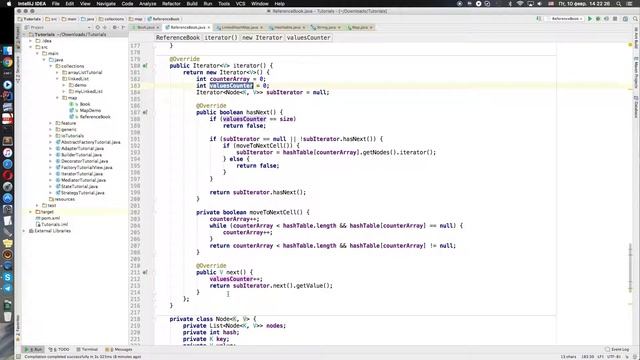This screenshot has height=360, width=640.
Task: Open Finder from the dock
Action: (x=7, y=51)
